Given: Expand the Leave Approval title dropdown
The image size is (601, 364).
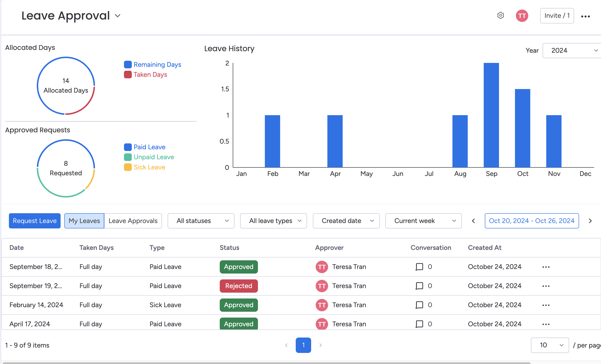Looking at the screenshot, I should point(117,15).
